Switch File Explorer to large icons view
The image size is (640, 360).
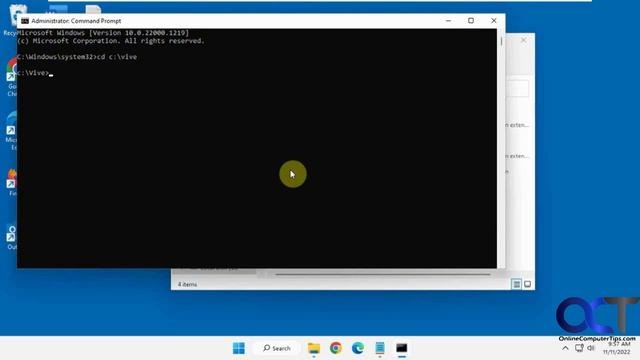click(x=527, y=284)
